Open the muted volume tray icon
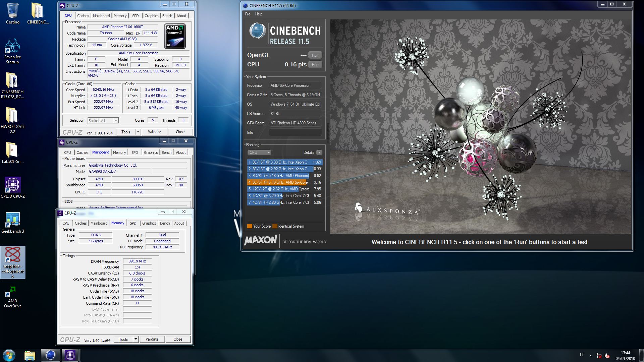This screenshot has width=644, height=362. 607,356
